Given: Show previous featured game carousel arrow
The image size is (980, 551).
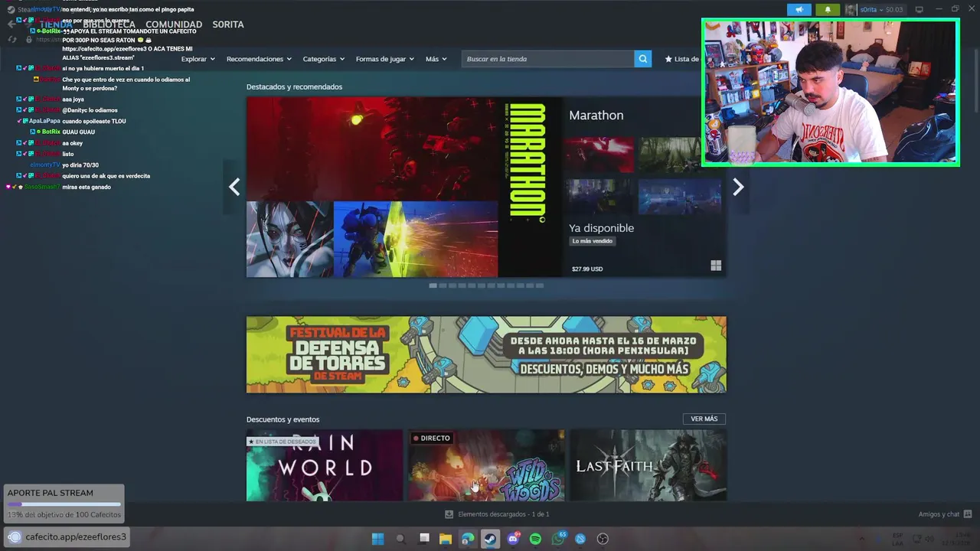Looking at the screenshot, I should (x=234, y=187).
